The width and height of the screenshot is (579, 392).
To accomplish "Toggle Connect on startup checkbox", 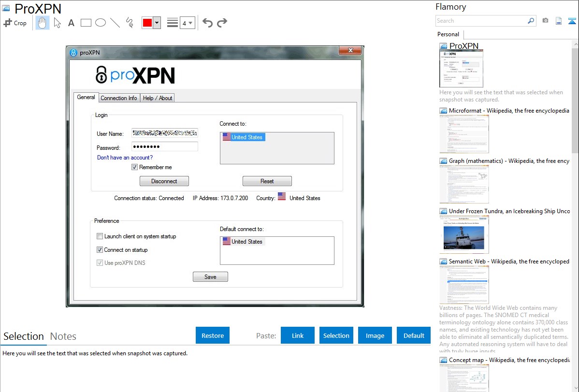I will click(x=100, y=250).
